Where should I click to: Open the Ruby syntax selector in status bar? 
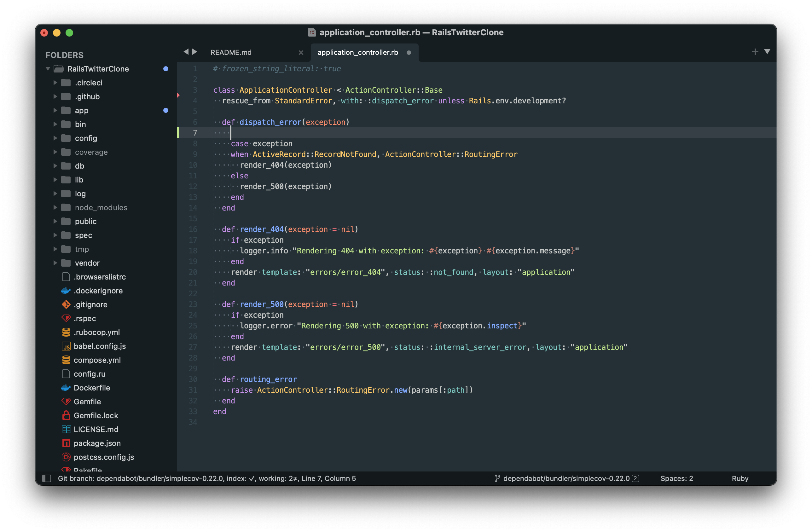(740, 478)
